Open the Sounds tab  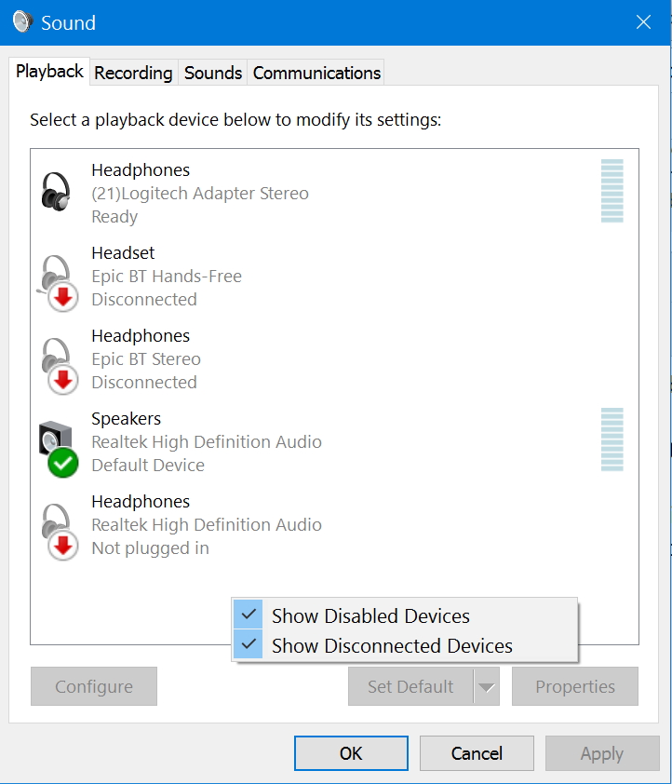[x=213, y=73]
